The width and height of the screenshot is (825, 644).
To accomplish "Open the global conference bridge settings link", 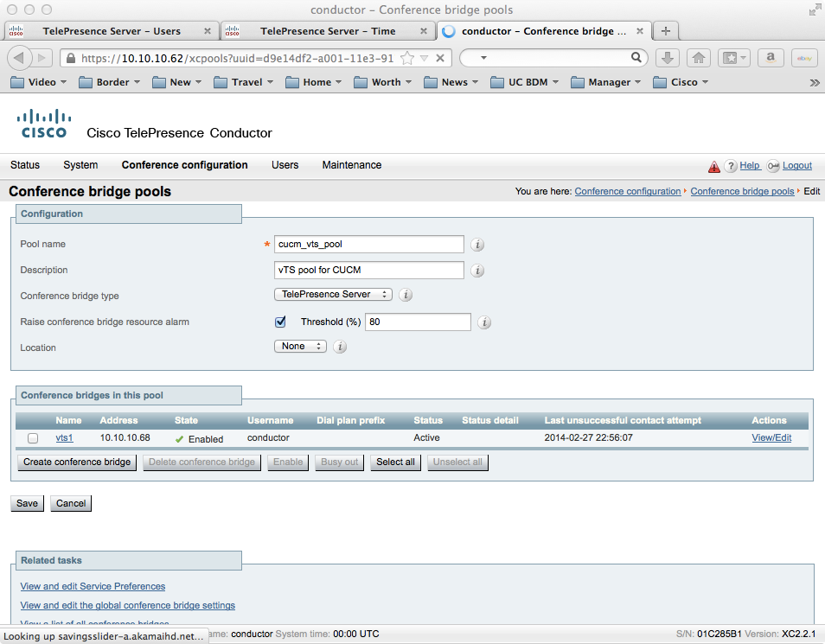I will point(128,606).
